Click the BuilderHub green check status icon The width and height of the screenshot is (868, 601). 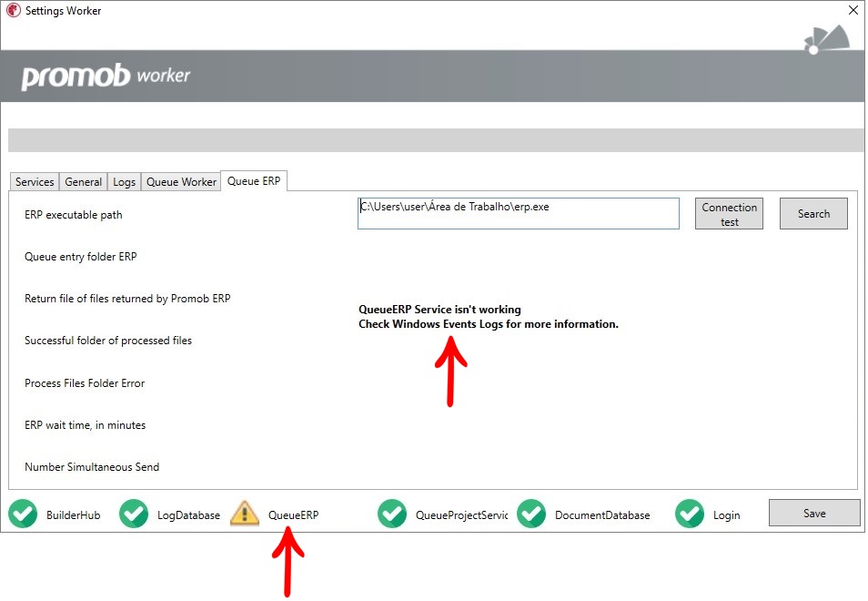coord(23,514)
